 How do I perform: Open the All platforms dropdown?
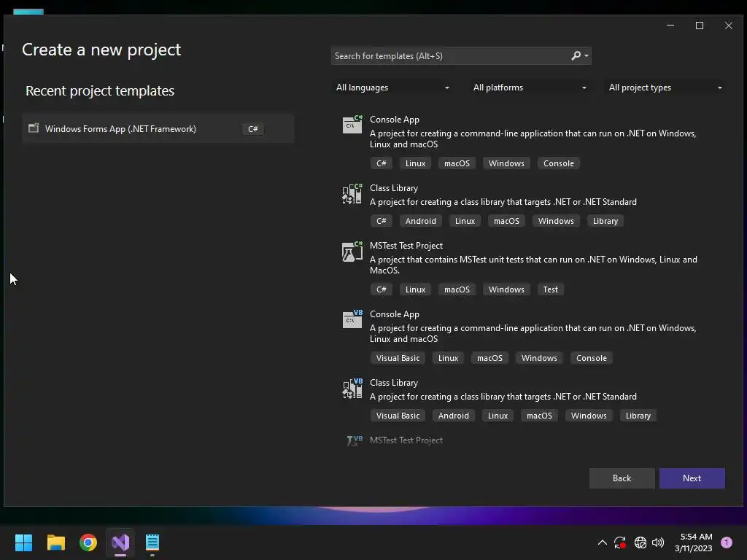(x=530, y=87)
